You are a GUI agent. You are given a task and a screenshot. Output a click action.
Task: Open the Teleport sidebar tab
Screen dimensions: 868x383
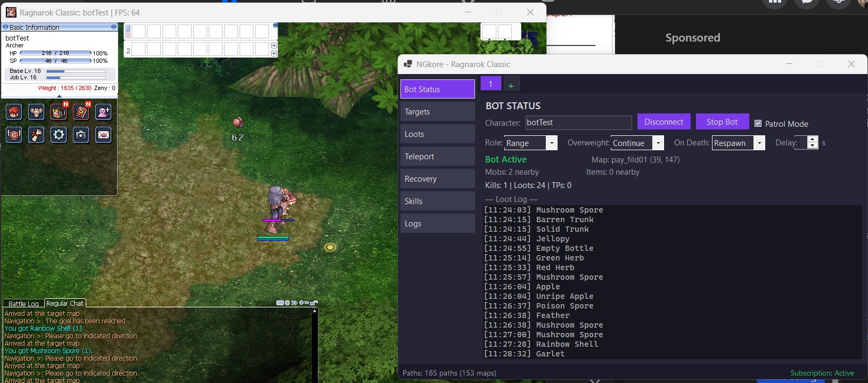click(438, 156)
